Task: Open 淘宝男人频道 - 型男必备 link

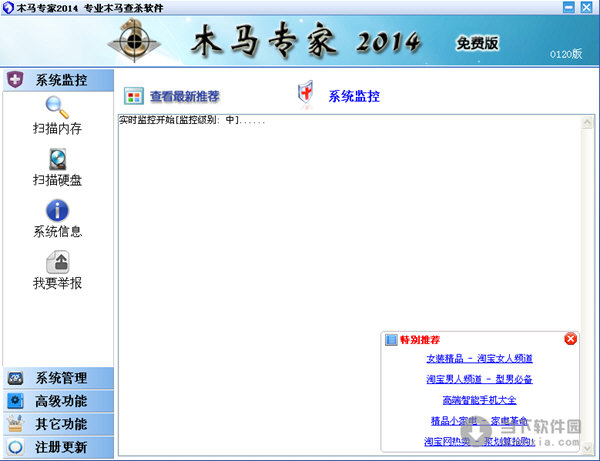Action: [x=479, y=379]
